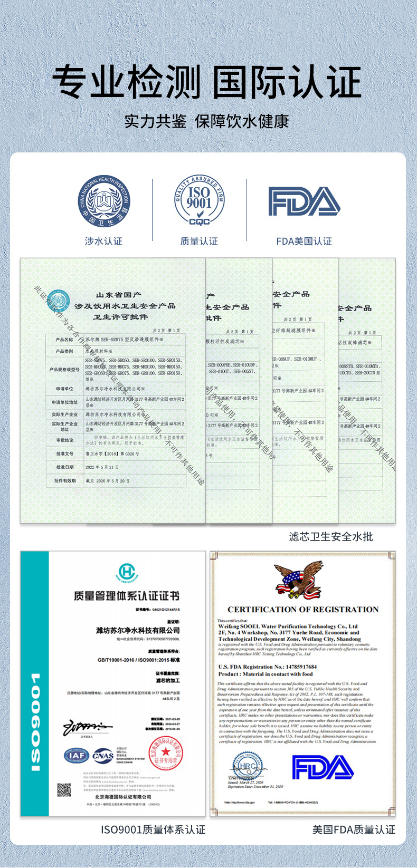The image size is (417, 868).
Task: Open the ISO9001 quality certificate image
Action: pyautogui.click(x=113, y=684)
